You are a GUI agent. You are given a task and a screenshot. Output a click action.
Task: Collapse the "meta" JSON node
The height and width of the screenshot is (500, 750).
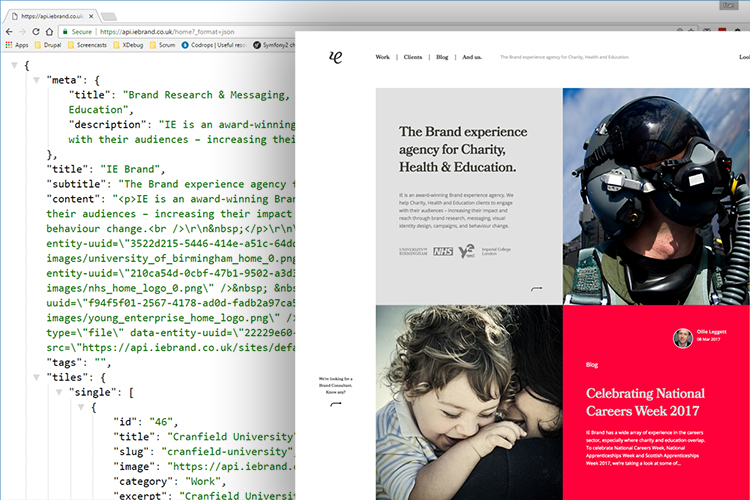tap(36, 80)
